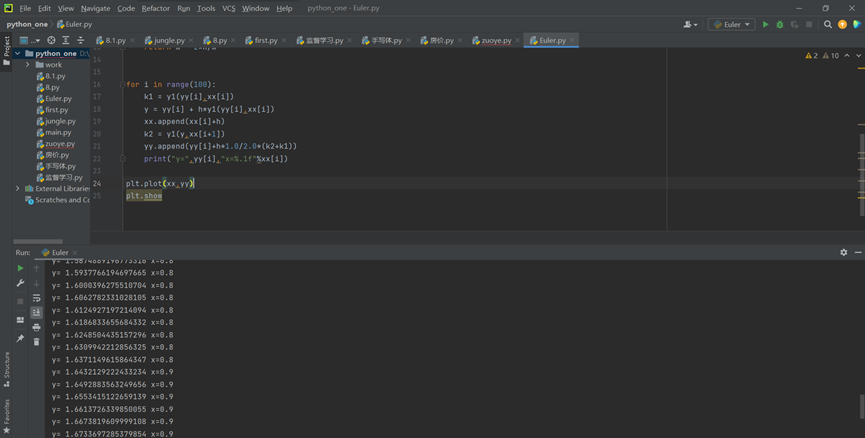Click the print icon in Run console
This screenshot has width=865, height=438.
(36, 328)
